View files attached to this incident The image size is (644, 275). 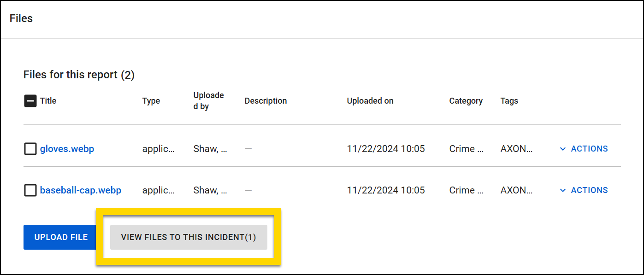pos(188,237)
